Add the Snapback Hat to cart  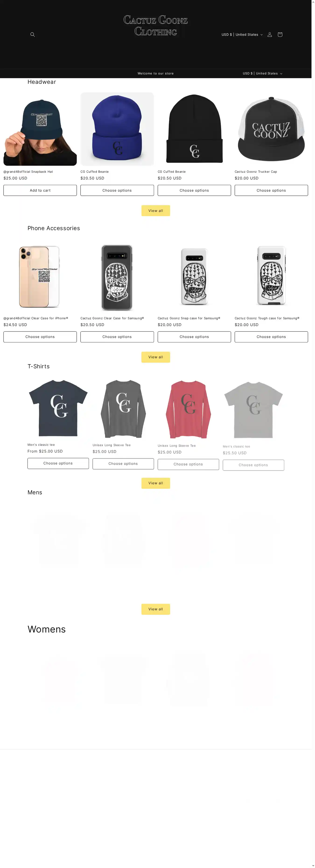tap(40, 190)
